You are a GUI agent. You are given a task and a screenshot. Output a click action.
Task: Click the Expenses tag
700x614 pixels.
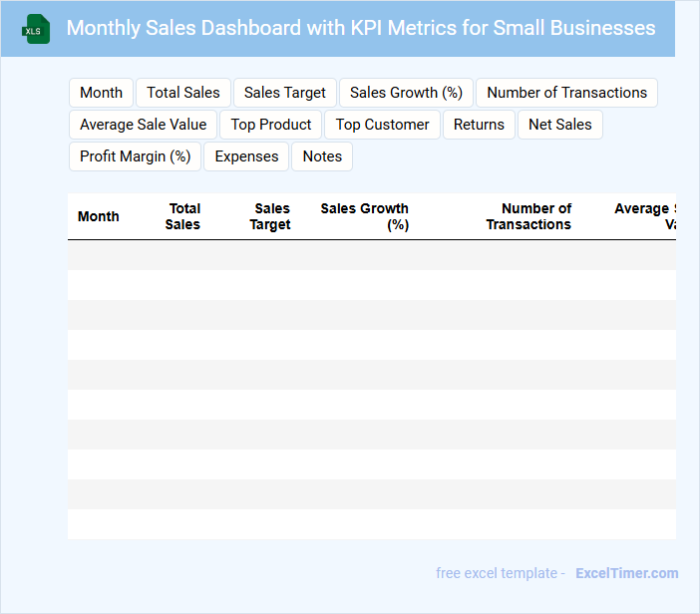point(246,156)
